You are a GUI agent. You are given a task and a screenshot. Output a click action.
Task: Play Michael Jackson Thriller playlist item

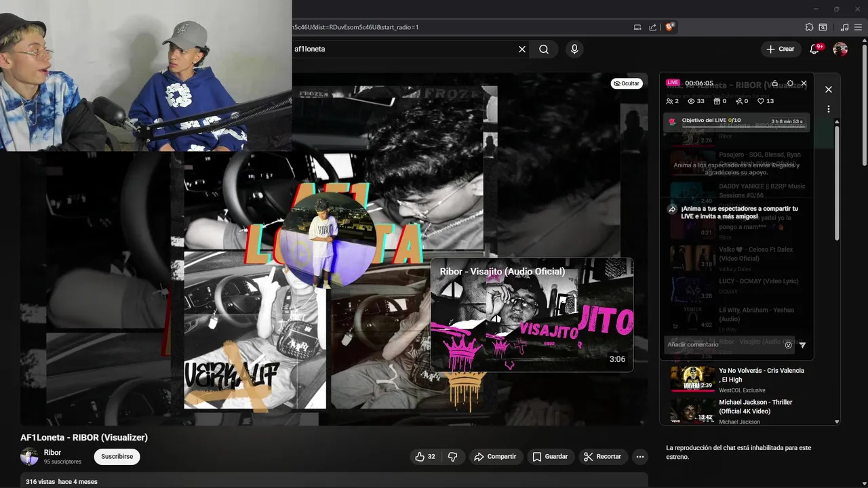click(x=750, y=411)
